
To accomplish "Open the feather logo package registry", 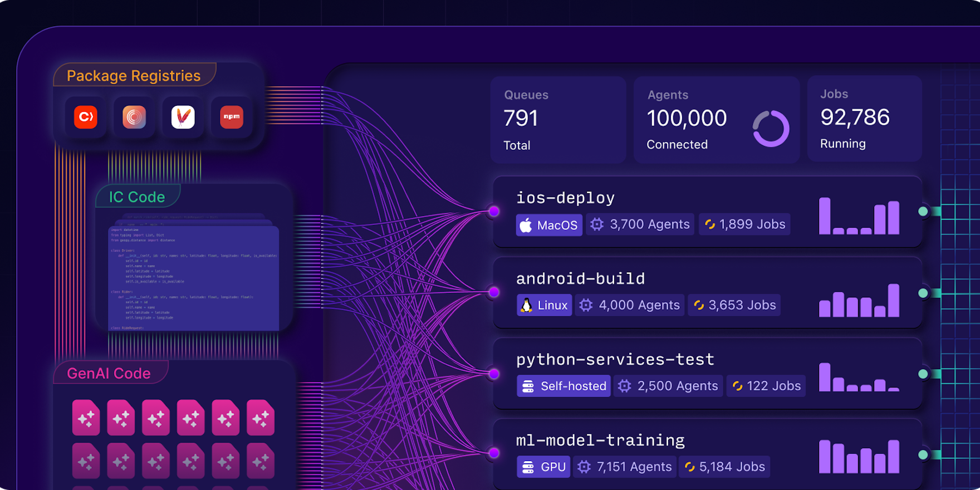I will 183,117.
